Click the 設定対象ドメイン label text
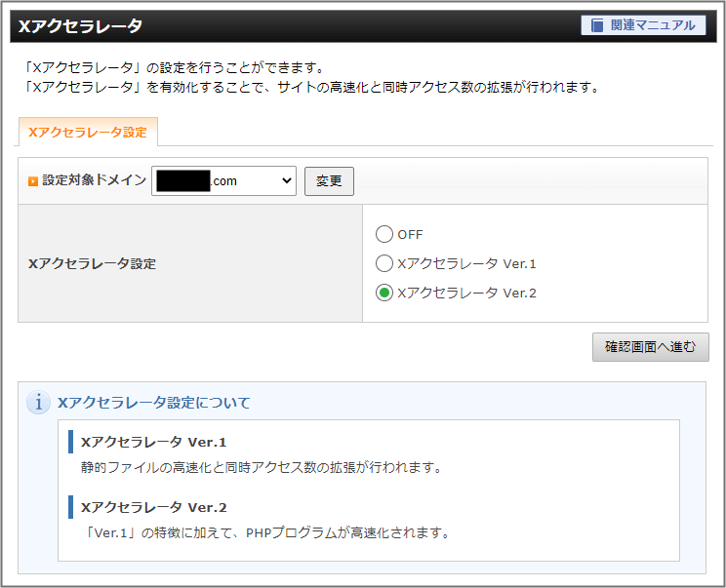 point(95,180)
